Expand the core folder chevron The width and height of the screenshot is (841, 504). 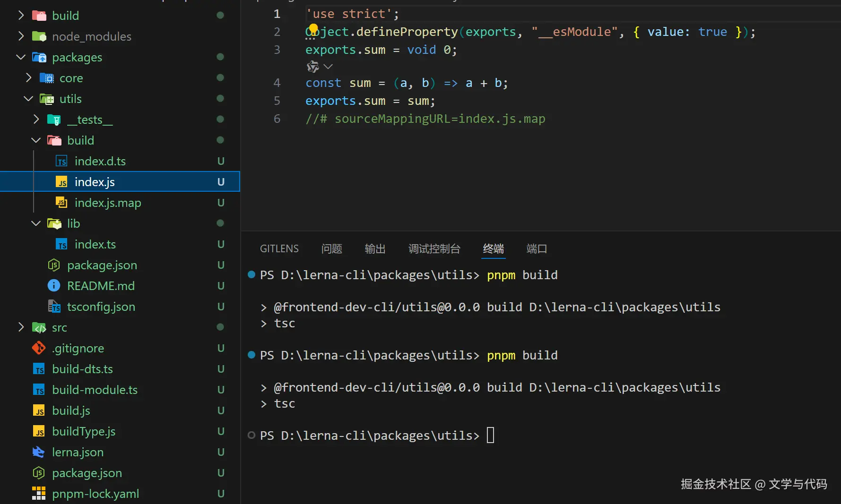28,78
